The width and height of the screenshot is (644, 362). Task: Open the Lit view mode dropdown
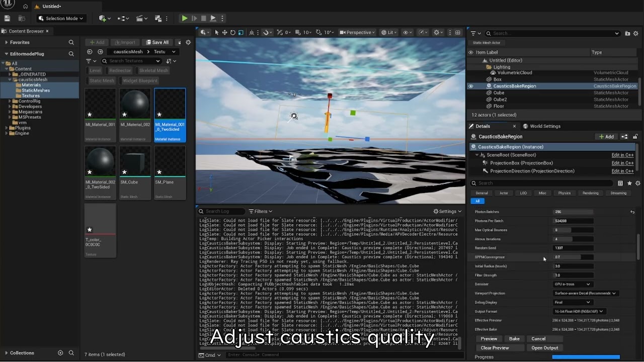point(388,33)
